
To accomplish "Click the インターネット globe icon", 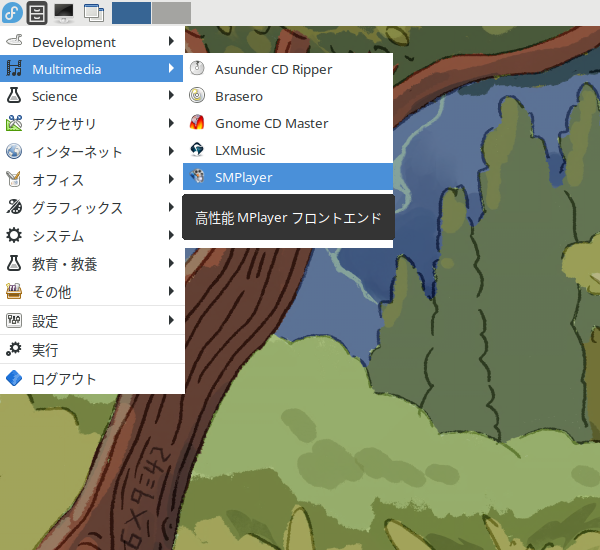I will (x=14, y=151).
